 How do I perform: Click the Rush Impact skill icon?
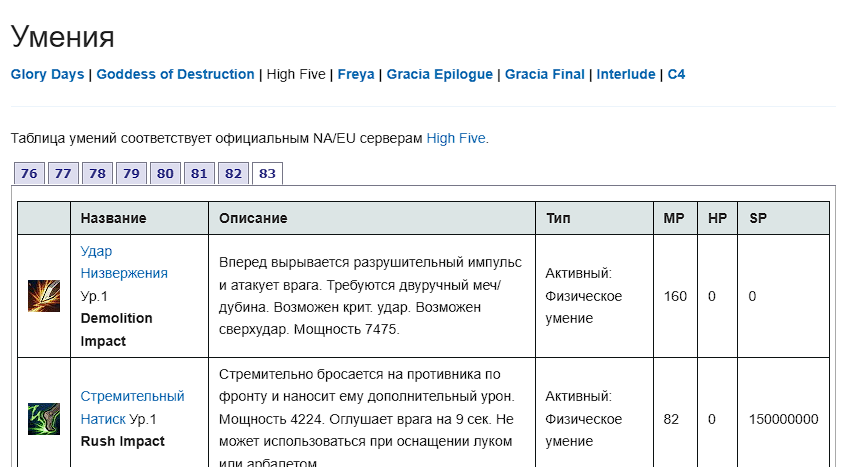pos(43,418)
